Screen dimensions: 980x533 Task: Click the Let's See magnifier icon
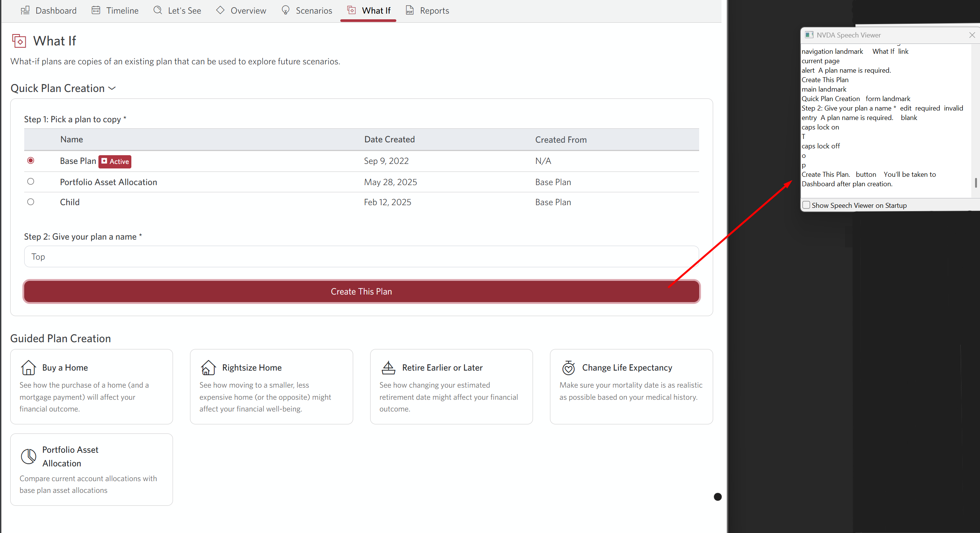coord(157,10)
